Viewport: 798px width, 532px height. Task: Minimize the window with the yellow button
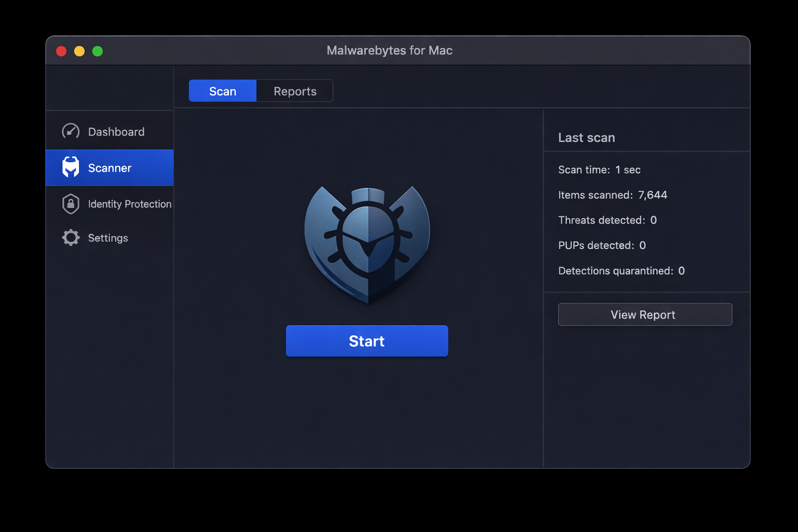[79, 51]
